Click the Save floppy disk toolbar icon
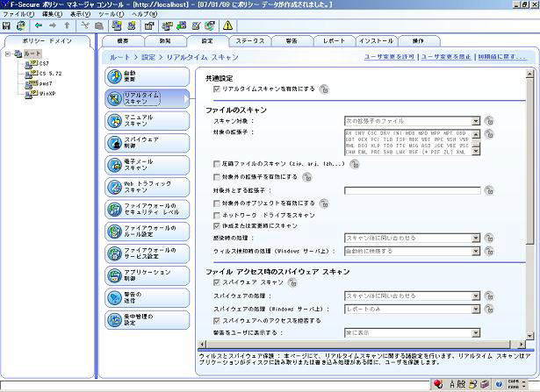The image size is (540, 392). [x=6, y=25]
